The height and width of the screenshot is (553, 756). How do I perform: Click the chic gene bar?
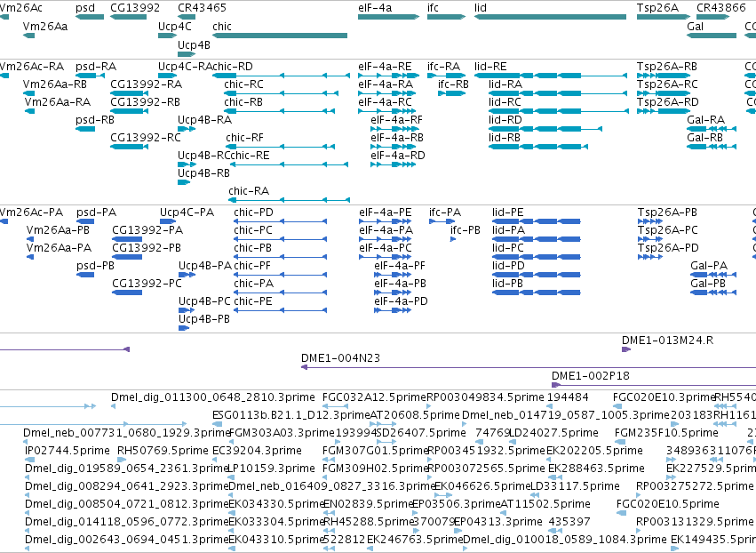pyautogui.click(x=280, y=36)
